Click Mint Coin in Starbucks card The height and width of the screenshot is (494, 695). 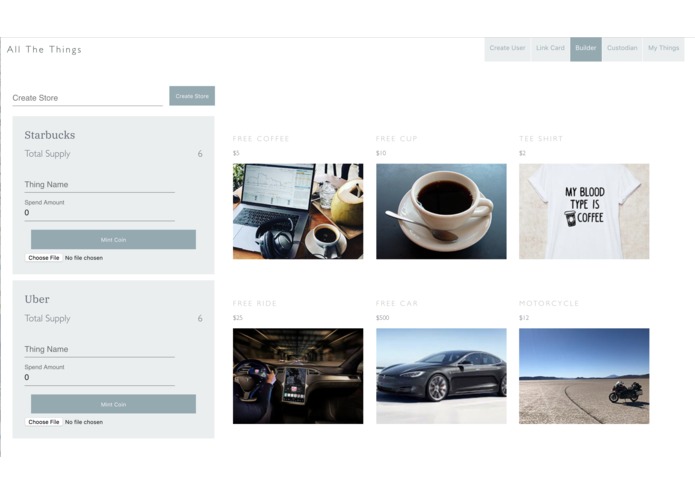click(x=113, y=240)
